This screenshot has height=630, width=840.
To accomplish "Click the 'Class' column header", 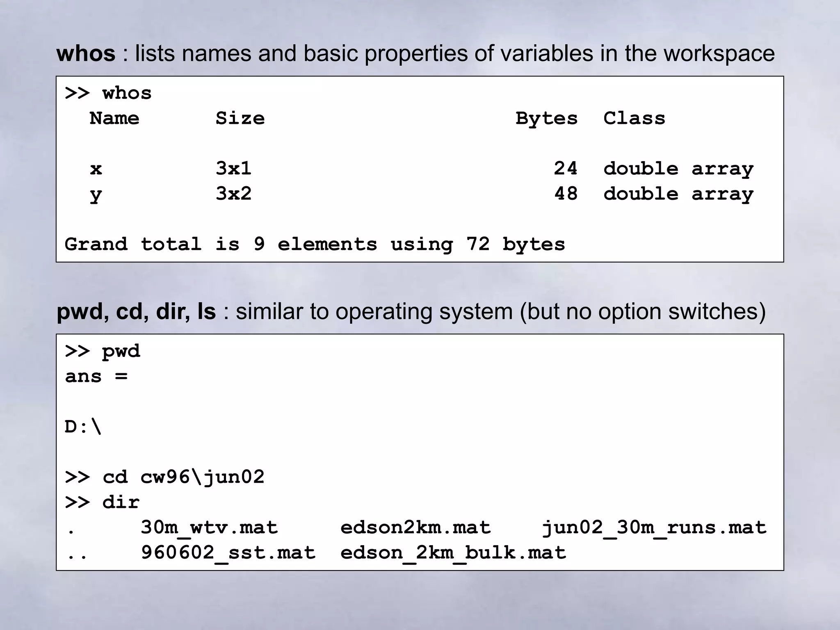I will point(634,119).
